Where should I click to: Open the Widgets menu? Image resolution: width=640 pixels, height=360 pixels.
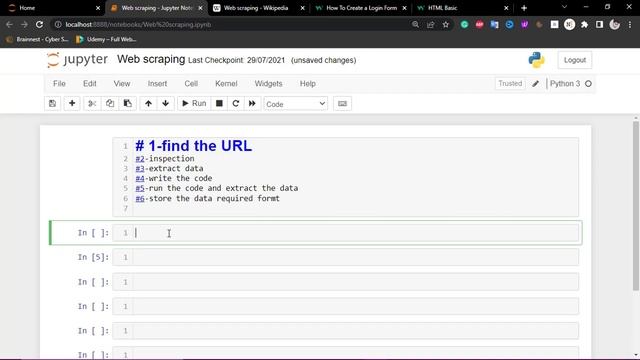tap(268, 84)
